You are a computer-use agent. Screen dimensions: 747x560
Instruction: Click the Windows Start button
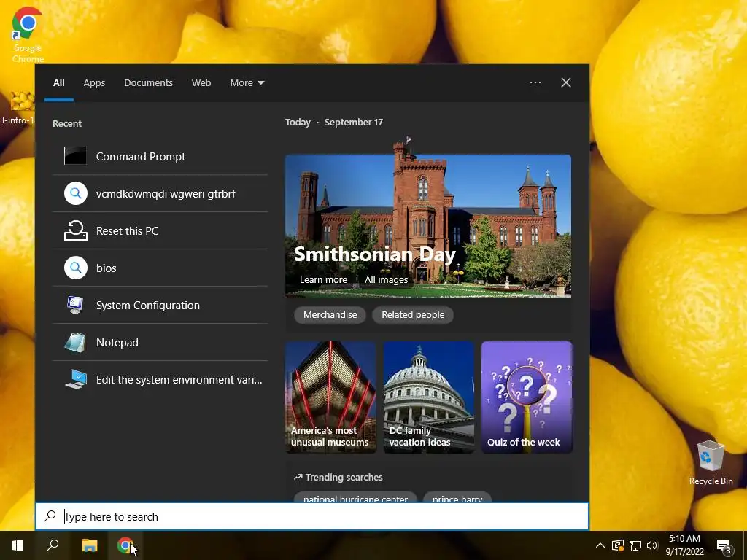[18, 545]
